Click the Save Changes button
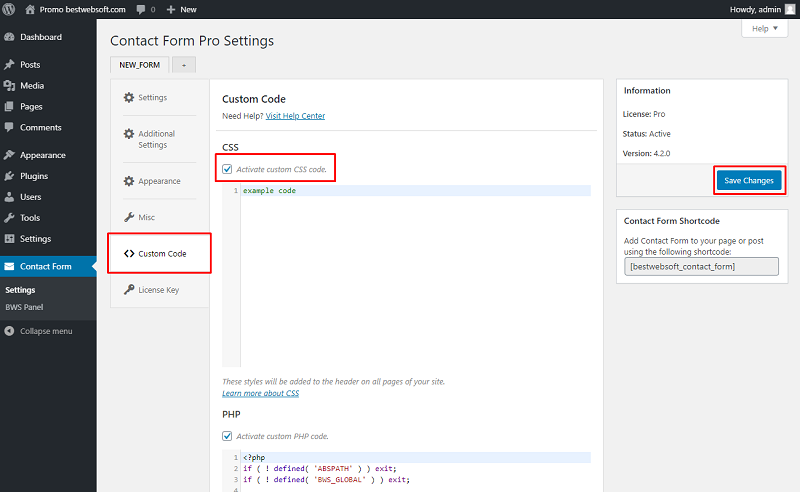This screenshot has width=800, height=492. pos(748,181)
